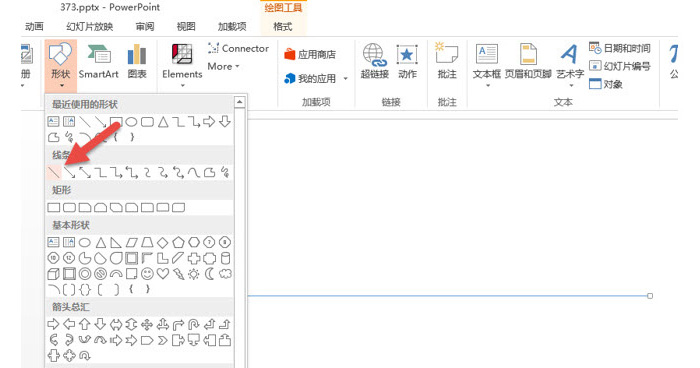
Task: Select the Heart shape
Action: click(x=162, y=274)
